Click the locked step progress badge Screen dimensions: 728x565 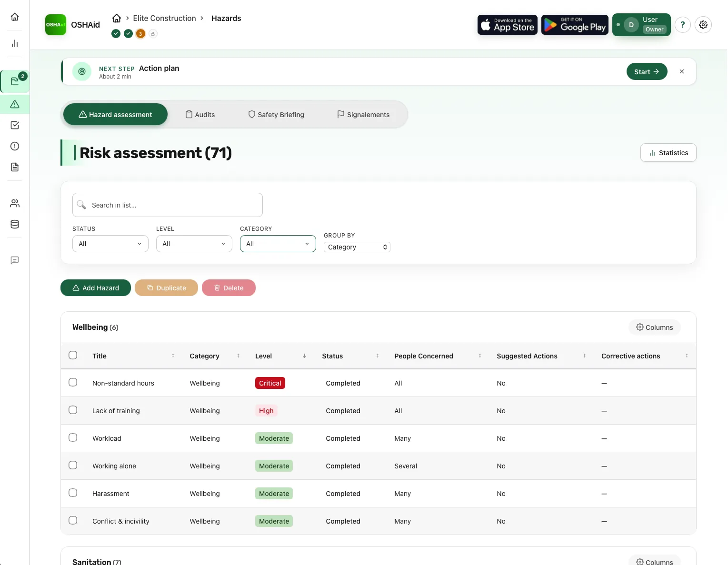(153, 34)
